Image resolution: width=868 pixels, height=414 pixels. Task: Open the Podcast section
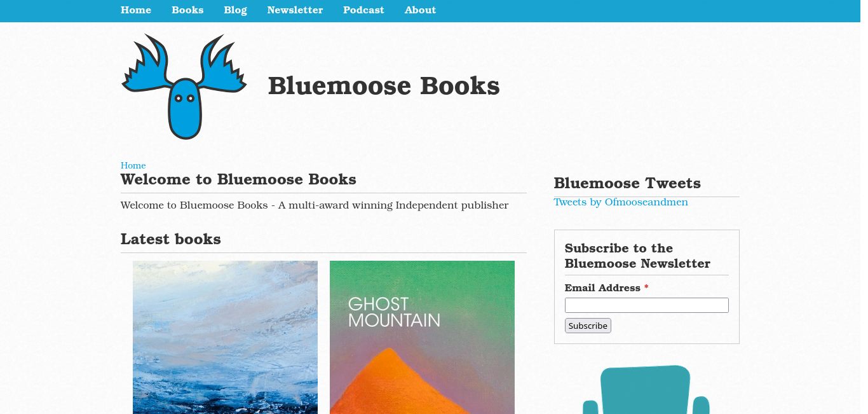363,10
